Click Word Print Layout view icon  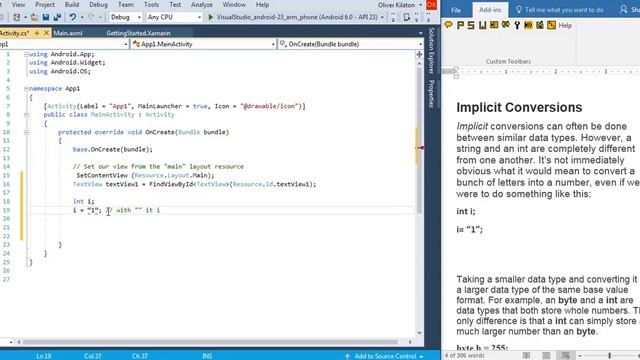pyautogui.click(x=546, y=356)
